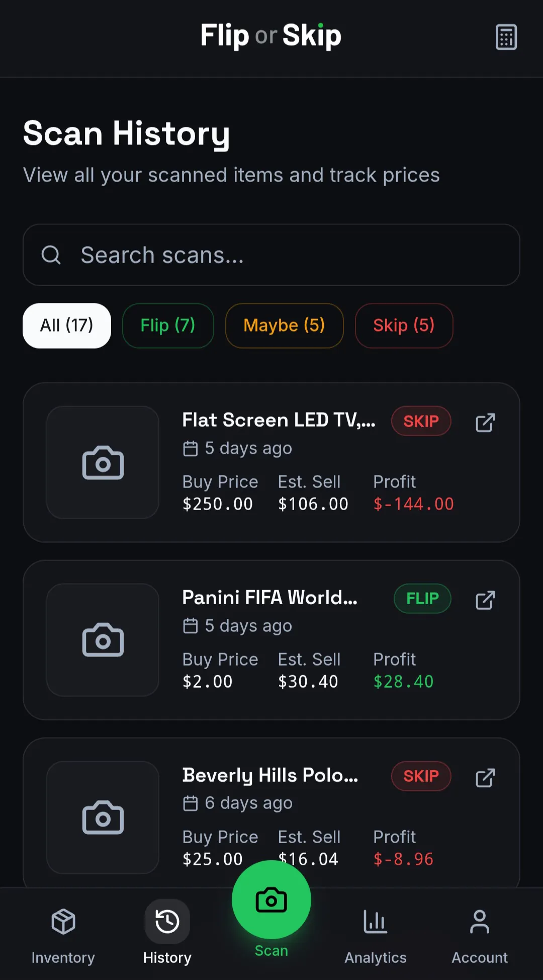This screenshot has width=543, height=980.
Task: Click the search magnifier icon
Action: pos(51,255)
